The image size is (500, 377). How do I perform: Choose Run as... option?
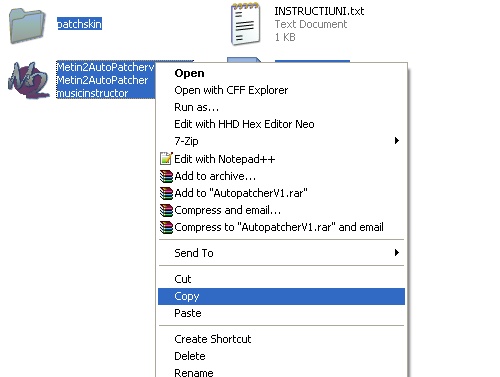[197, 107]
